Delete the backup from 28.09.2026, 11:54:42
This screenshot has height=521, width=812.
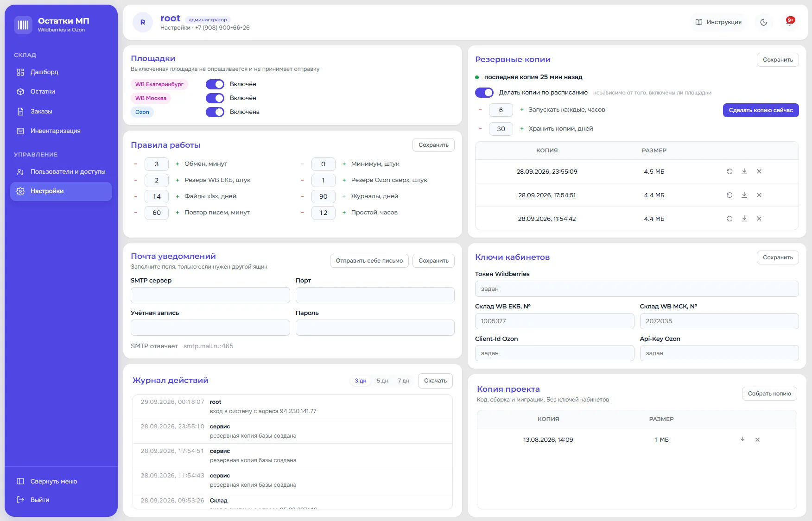pos(759,219)
